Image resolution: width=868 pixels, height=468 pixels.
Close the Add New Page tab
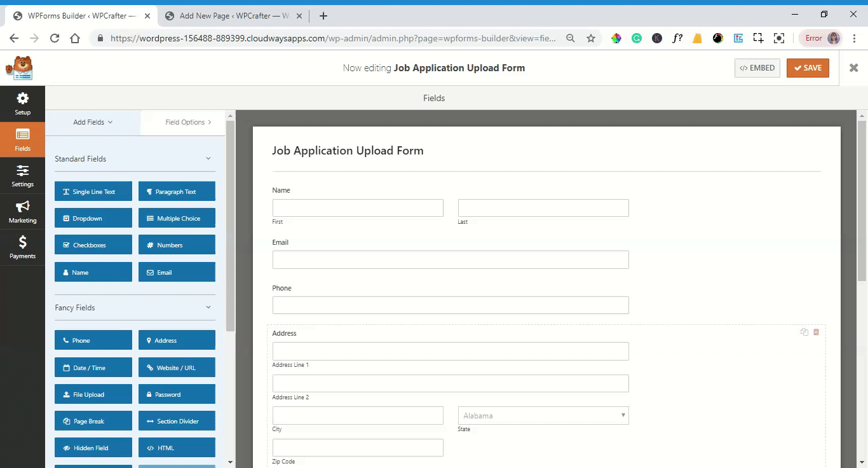coord(300,16)
